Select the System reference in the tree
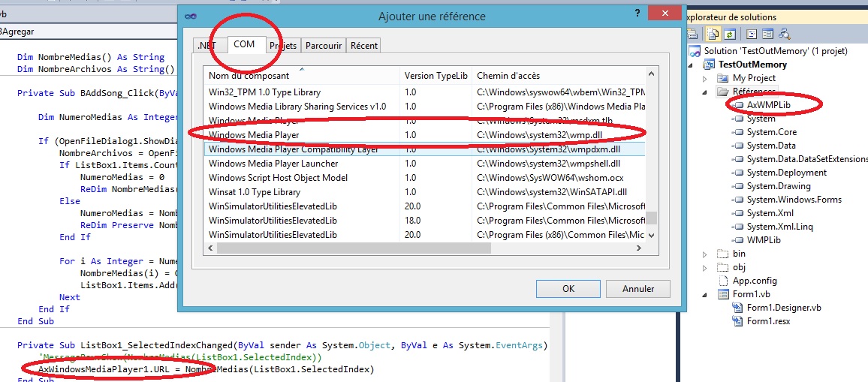 click(x=761, y=119)
